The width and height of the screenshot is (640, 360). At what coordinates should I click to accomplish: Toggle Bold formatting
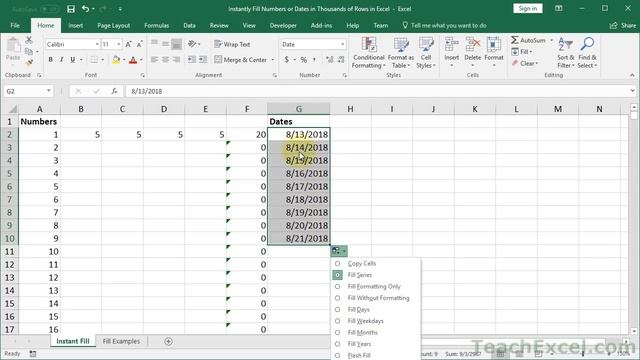click(51, 60)
